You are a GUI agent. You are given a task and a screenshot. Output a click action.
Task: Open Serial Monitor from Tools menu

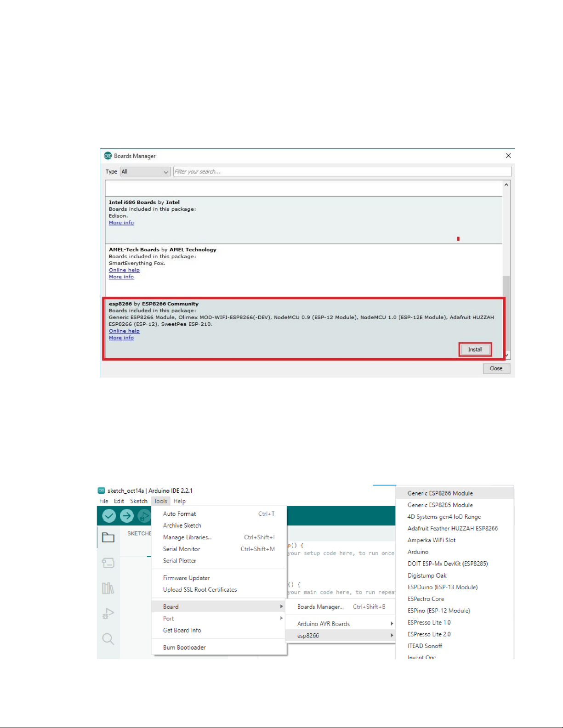(x=219, y=549)
